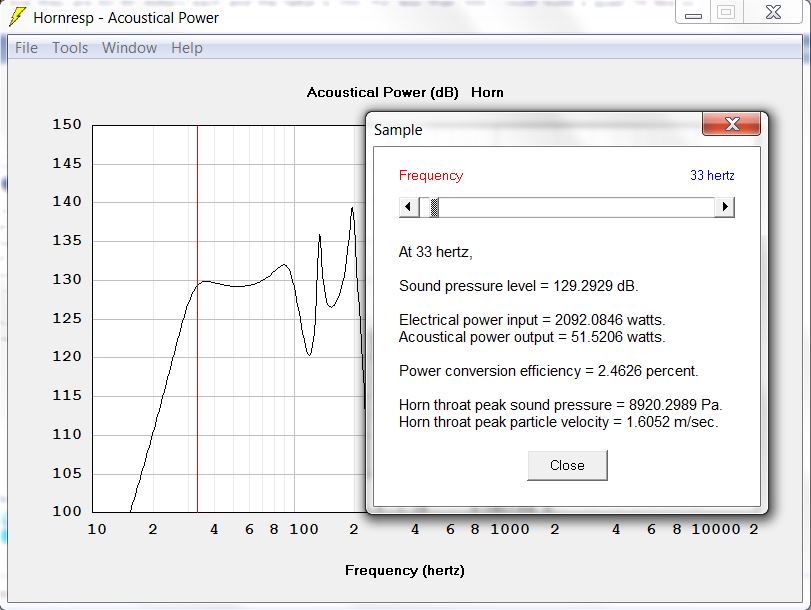Open the File menu
The image size is (811, 610).
click(26, 48)
